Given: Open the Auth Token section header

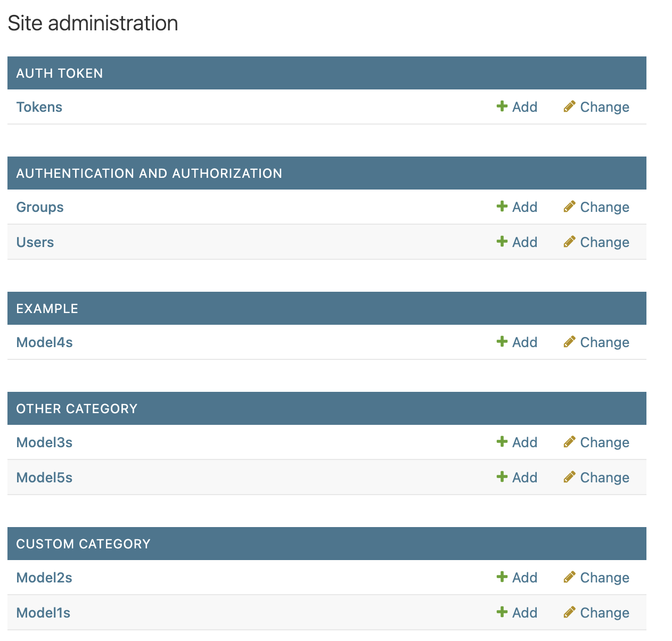Looking at the screenshot, I should (60, 73).
